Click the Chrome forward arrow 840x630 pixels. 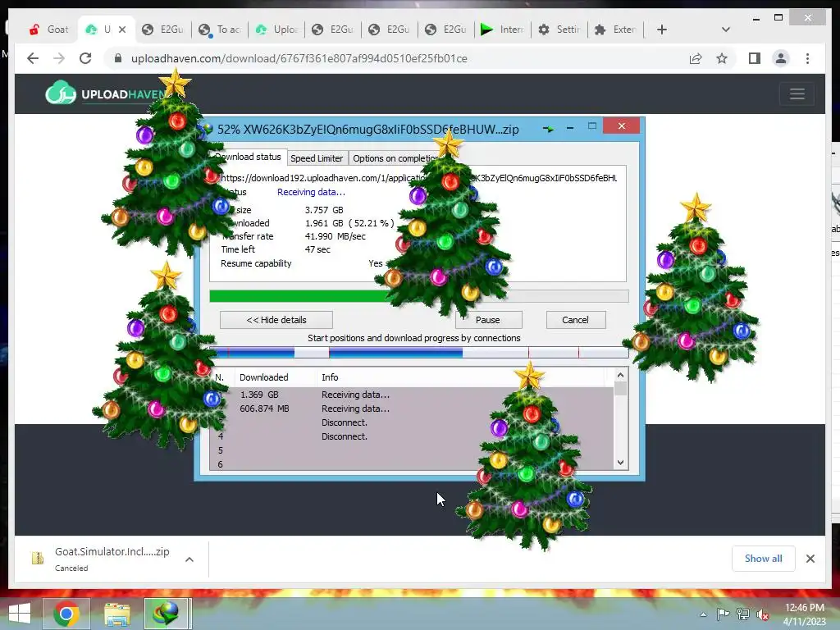pyautogui.click(x=59, y=58)
